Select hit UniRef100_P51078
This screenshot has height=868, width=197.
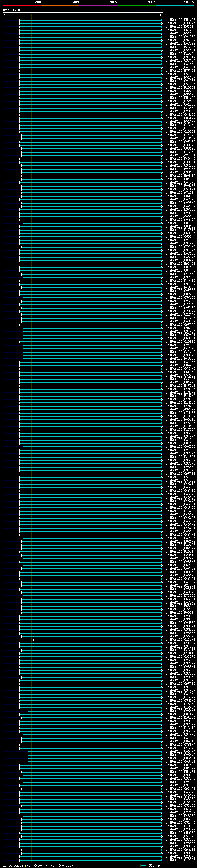pyautogui.click(x=180, y=20)
